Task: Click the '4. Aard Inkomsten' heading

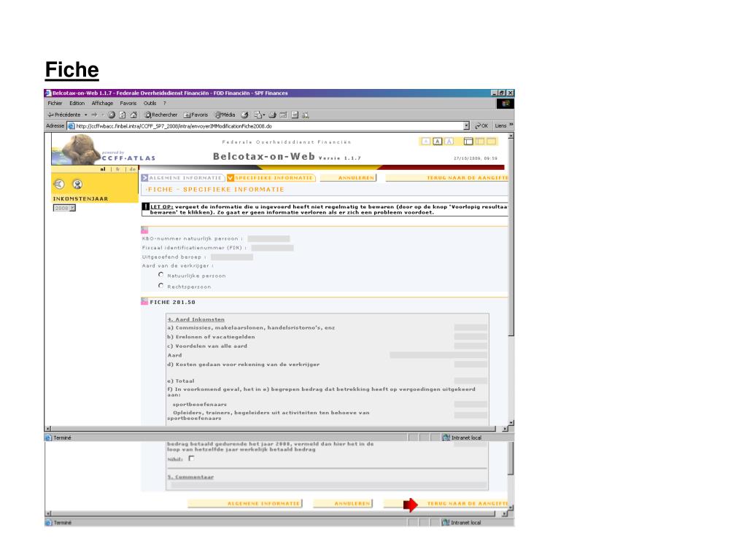Action: pos(196,319)
